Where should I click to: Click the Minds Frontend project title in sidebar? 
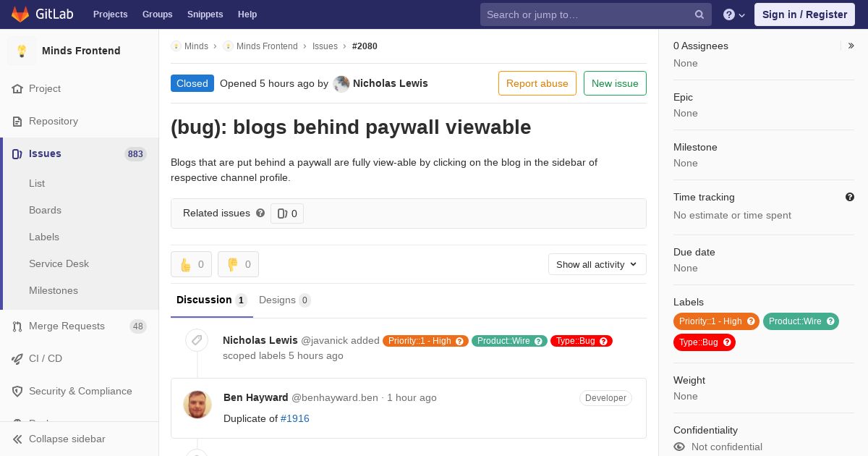point(81,51)
